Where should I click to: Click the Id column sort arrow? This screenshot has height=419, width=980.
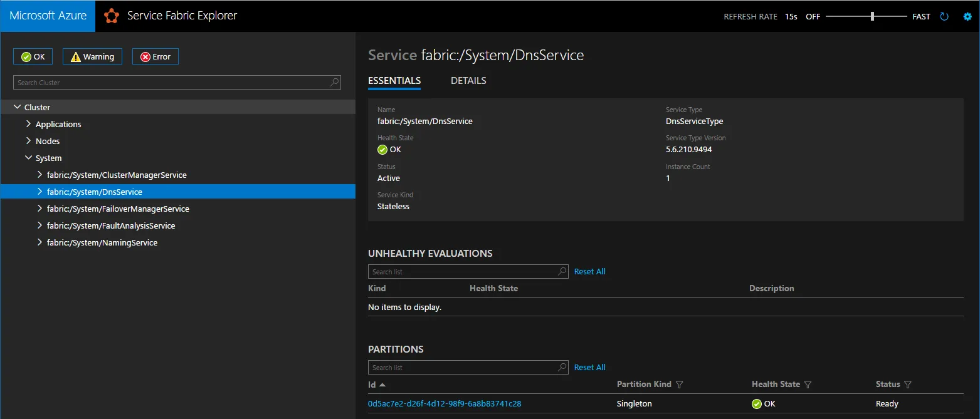point(382,385)
